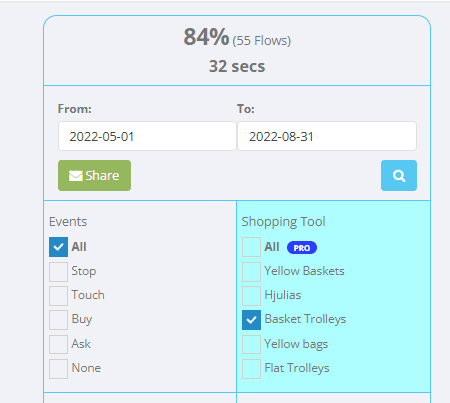450x403 pixels.
Task: Select the Yellow bags checkbox
Action: [251, 344]
